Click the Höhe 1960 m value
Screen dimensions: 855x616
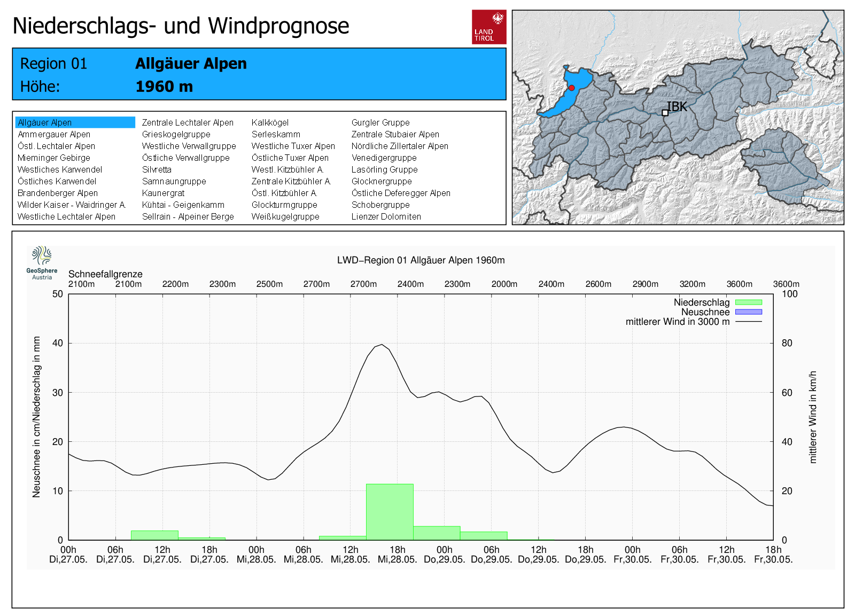(x=164, y=87)
